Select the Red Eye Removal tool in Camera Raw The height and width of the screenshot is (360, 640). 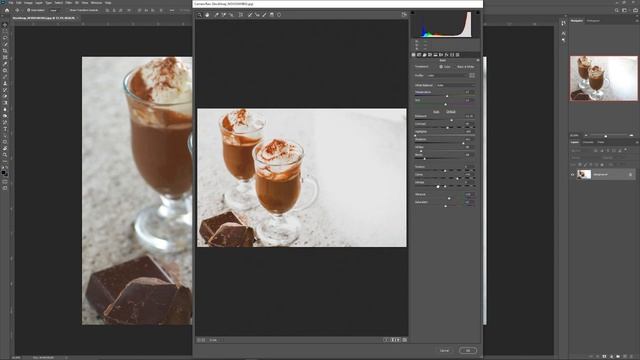point(257,15)
